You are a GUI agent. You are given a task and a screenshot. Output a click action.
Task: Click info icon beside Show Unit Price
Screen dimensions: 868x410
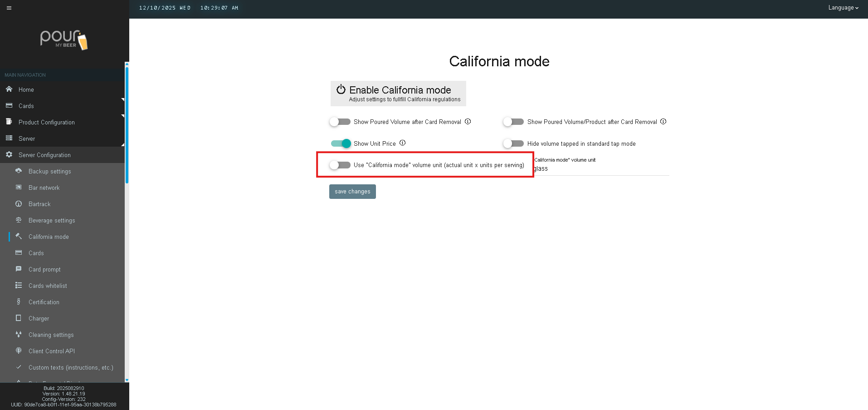click(x=402, y=143)
